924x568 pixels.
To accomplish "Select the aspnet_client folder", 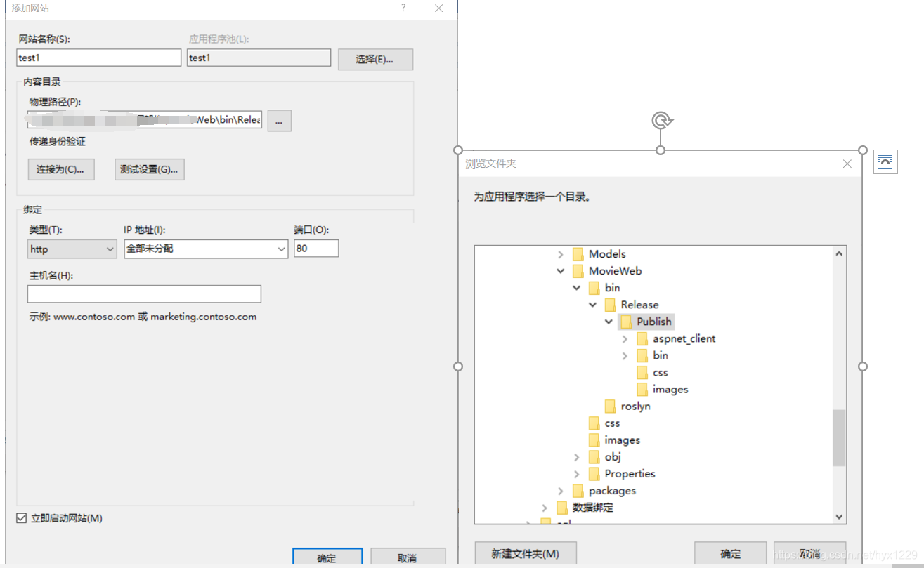I will (684, 338).
